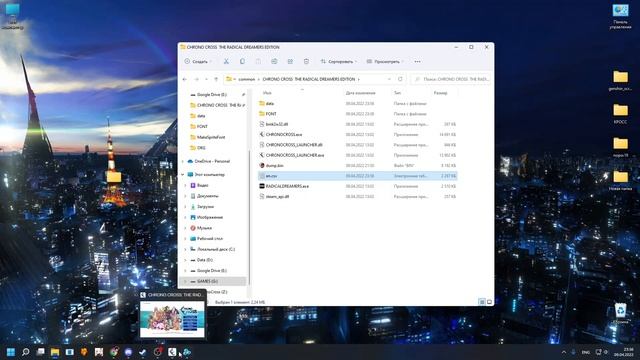This screenshot has height=360, width=640.
Task: Open the Сортировать (Sort) dropdown
Action: coord(339,62)
